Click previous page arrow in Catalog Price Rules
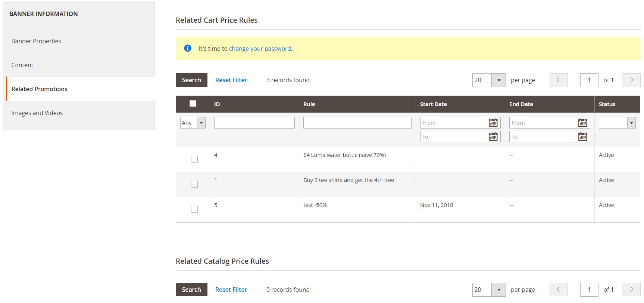644x303 pixels. click(559, 290)
